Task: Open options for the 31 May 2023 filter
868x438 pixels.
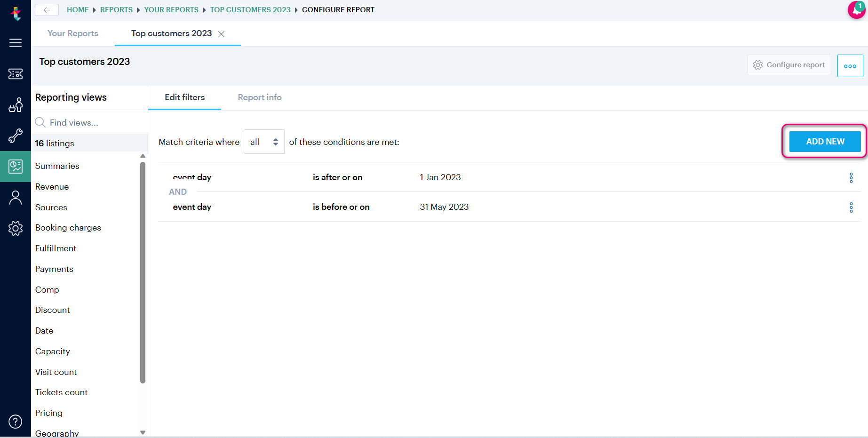Action: tap(851, 207)
